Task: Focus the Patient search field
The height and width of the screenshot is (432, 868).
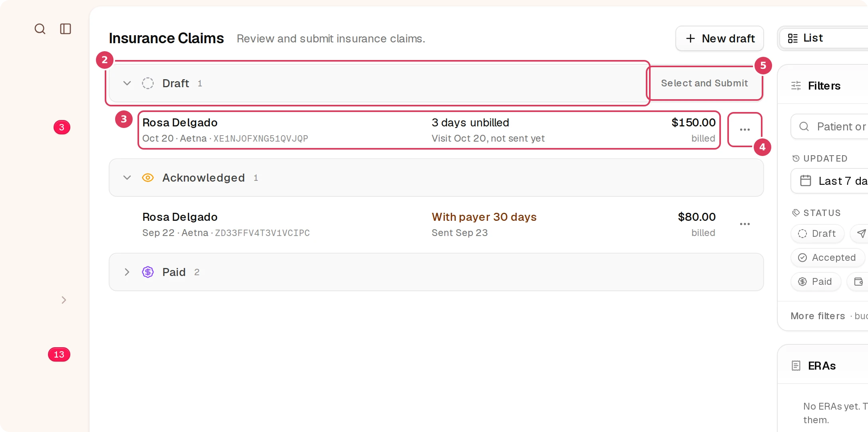Action: (x=830, y=126)
